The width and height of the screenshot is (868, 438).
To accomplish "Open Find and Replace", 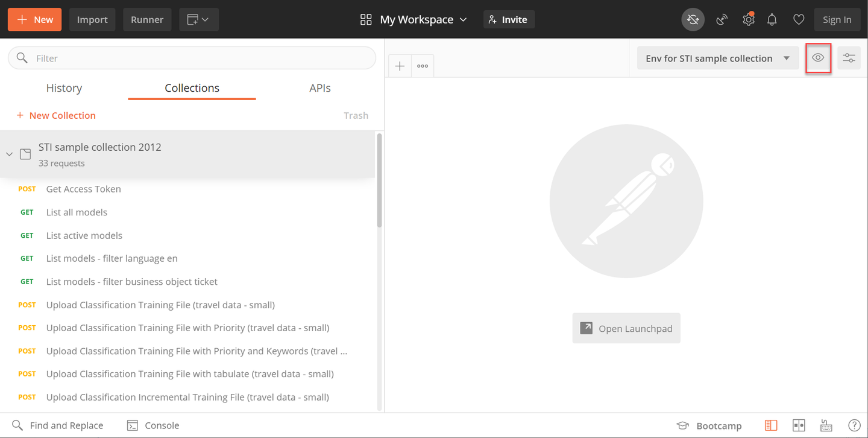I will (58, 425).
